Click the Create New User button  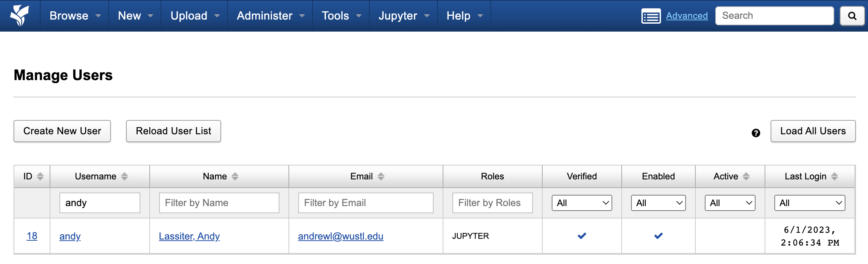coord(62,131)
